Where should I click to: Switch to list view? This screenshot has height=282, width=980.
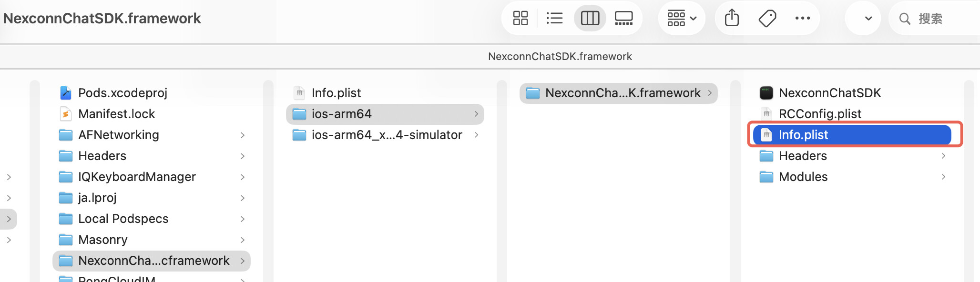coord(554,19)
